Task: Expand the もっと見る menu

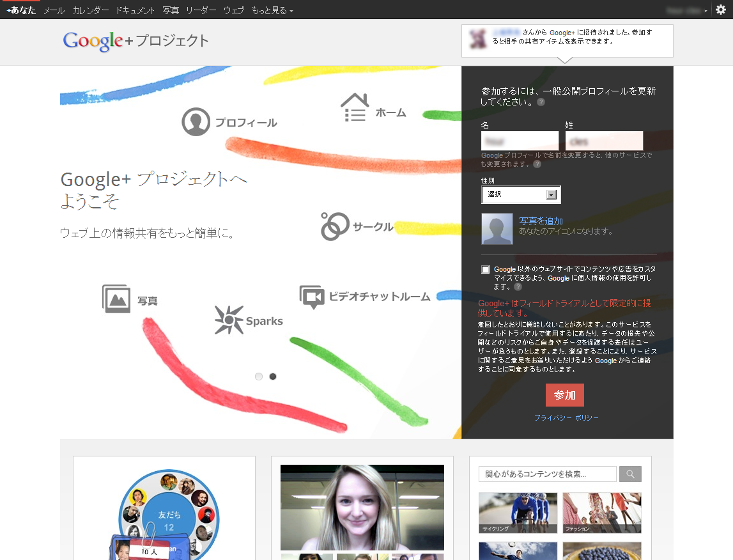Action: pyautogui.click(x=272, y=10)
